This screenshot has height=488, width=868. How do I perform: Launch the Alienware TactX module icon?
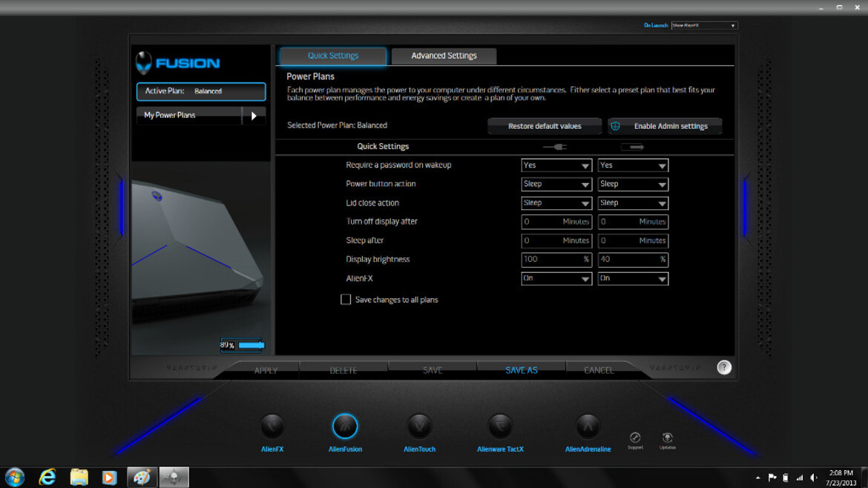point(500,426)
